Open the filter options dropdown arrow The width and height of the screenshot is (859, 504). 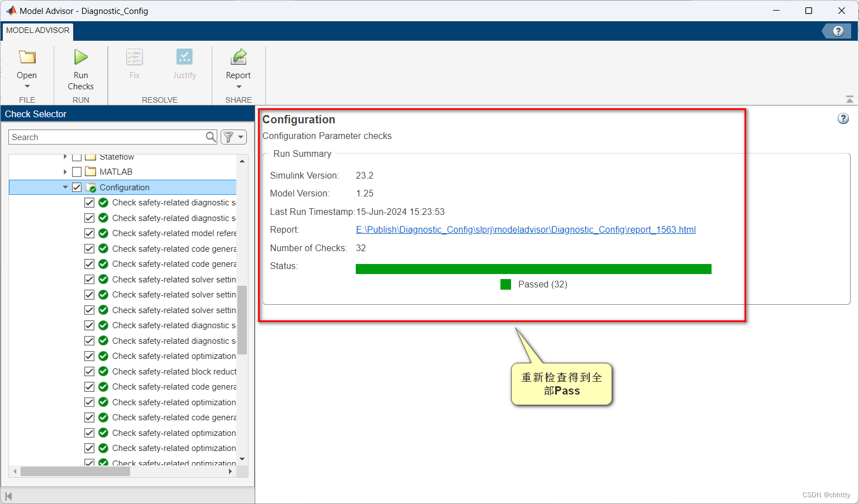pyautogui.click(x=241, y=137)
